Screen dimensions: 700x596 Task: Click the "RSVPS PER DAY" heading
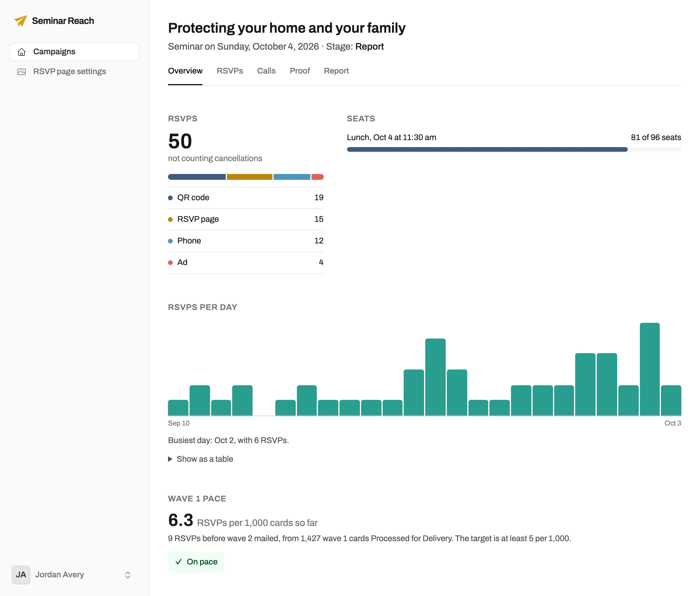point(203,307)
